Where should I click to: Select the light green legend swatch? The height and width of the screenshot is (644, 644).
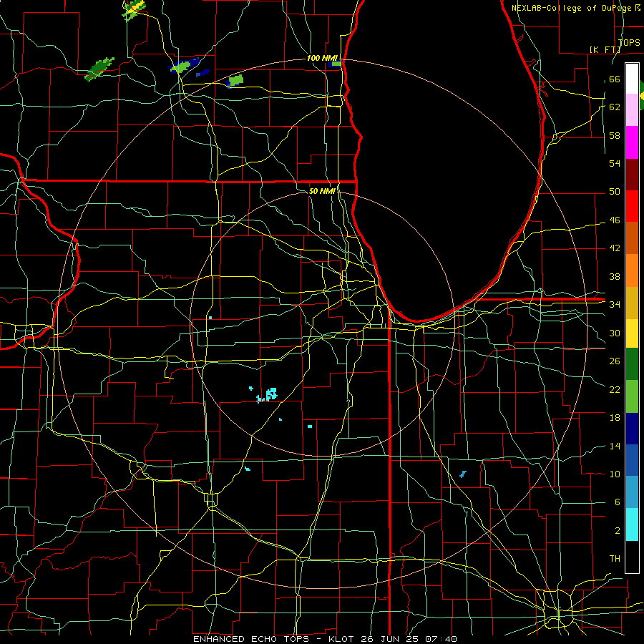(632, 396)
